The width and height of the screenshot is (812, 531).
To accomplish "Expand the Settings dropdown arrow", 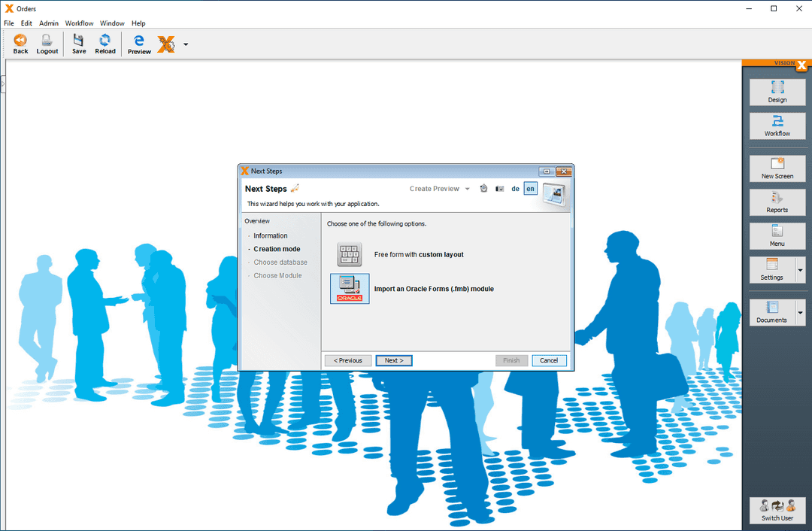I will [800, 270].
